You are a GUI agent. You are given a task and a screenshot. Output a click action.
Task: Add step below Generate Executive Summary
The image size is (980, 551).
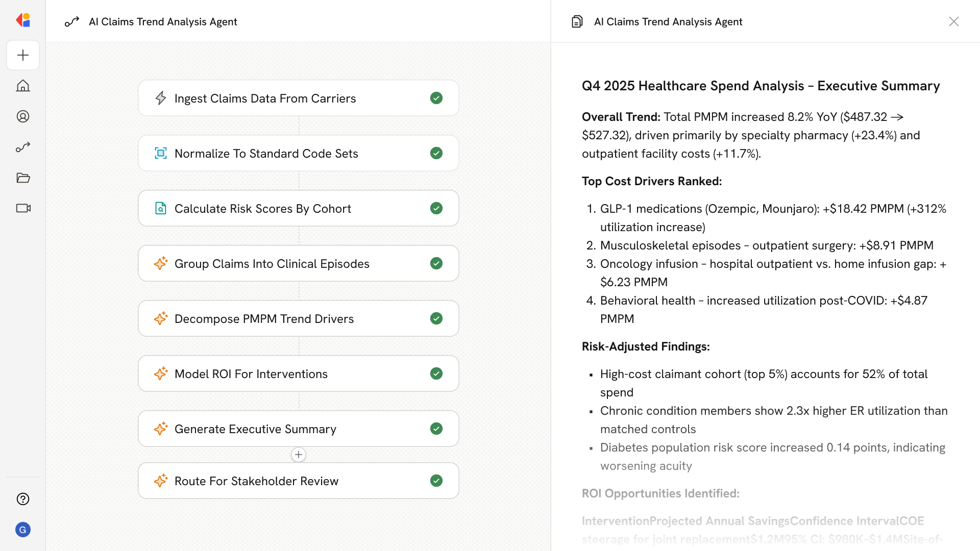299,455
